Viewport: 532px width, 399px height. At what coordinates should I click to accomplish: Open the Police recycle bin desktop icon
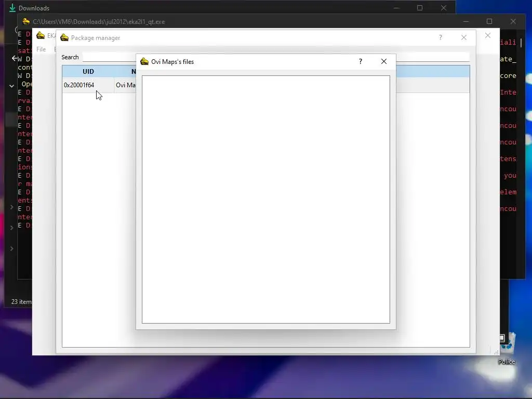point(507,349)
